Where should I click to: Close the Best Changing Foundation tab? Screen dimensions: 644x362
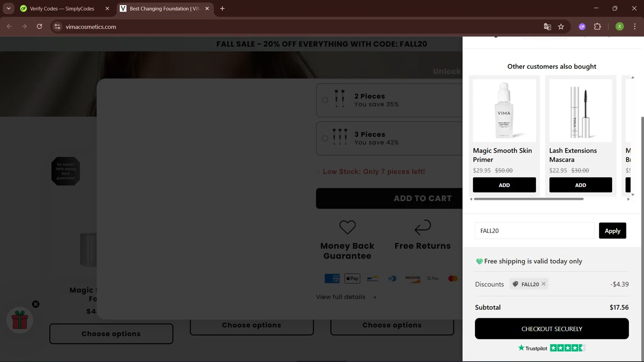207,9
